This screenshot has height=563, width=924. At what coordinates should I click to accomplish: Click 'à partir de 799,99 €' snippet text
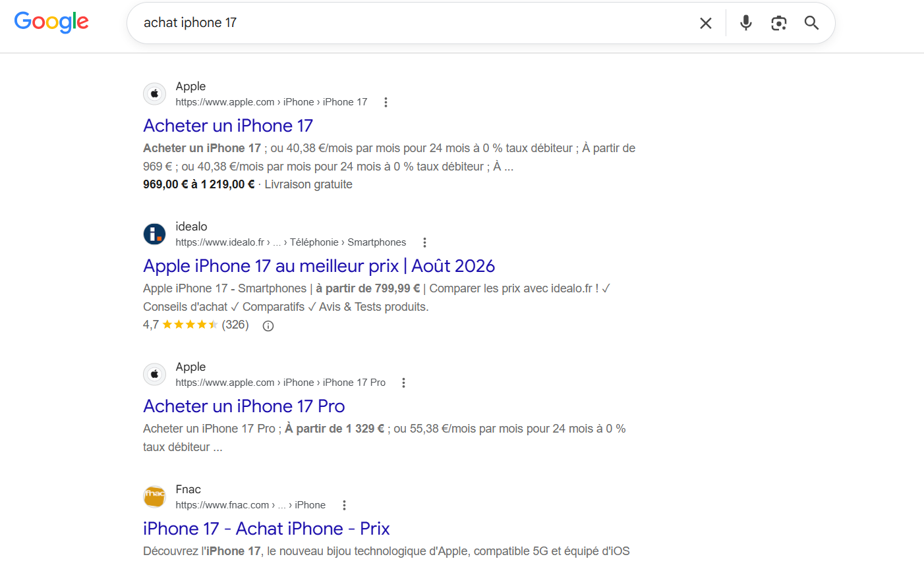coord(368,288)
